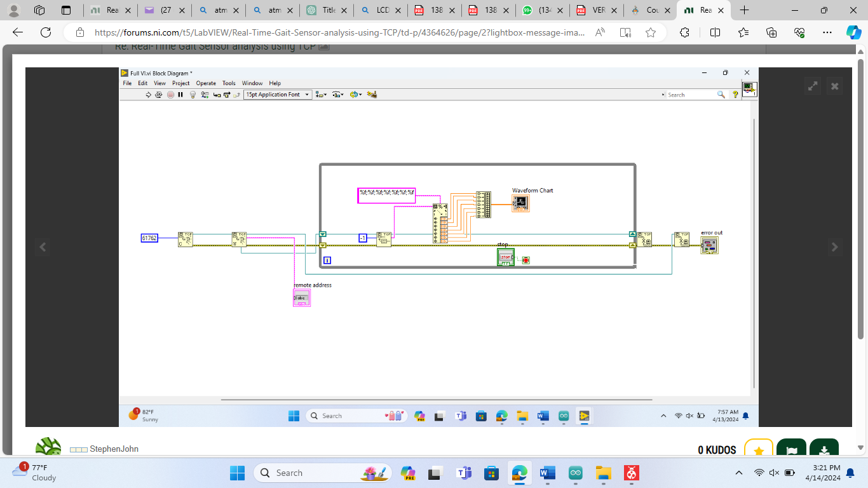The width and height of the screenshot is (868, 488).
Task: Open the StephenJohn user profile link
Action: click(x=114, y=449)
